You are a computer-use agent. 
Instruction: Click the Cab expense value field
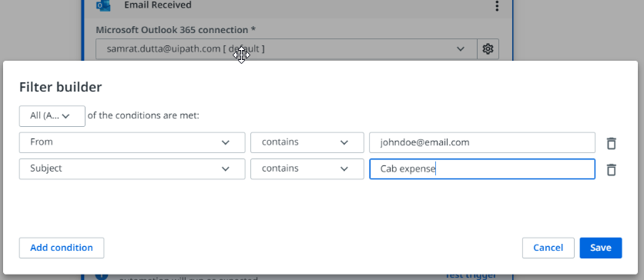(482, 169)
